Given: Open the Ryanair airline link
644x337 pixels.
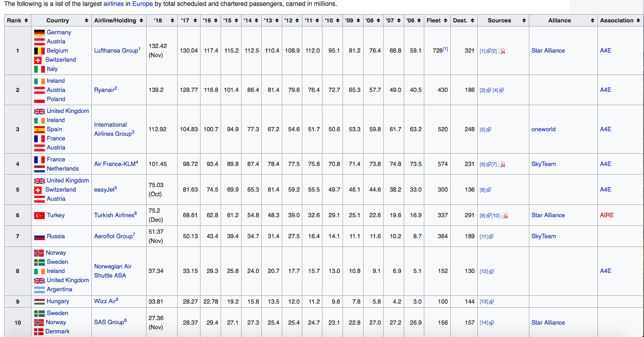Looking at the screenshot, I should click(104, 90).
